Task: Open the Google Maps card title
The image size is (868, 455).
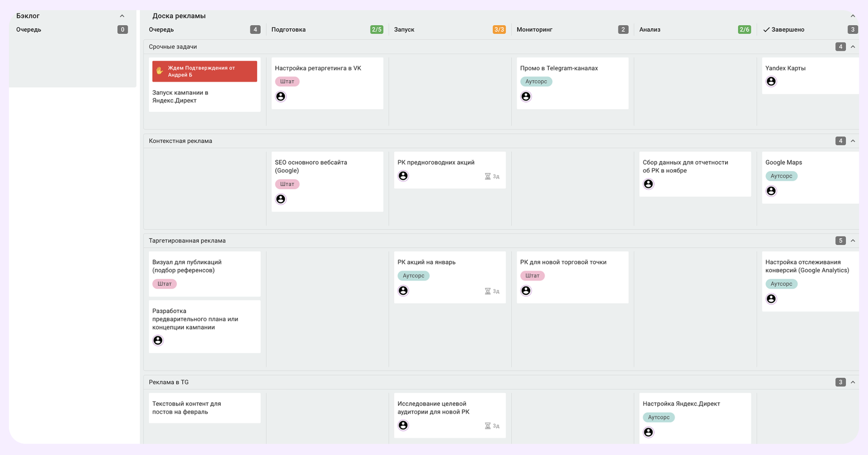Action: tap(783, 162)
